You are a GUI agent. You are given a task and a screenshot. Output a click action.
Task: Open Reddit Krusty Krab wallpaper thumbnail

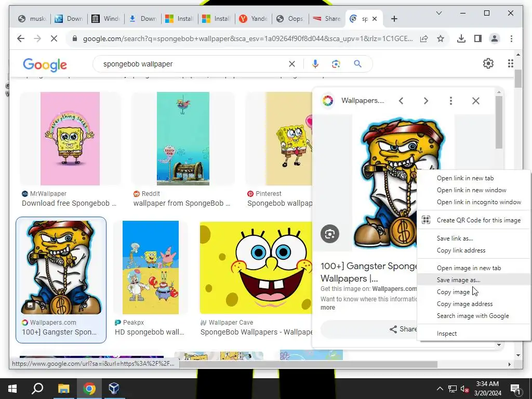click(183, 138)
